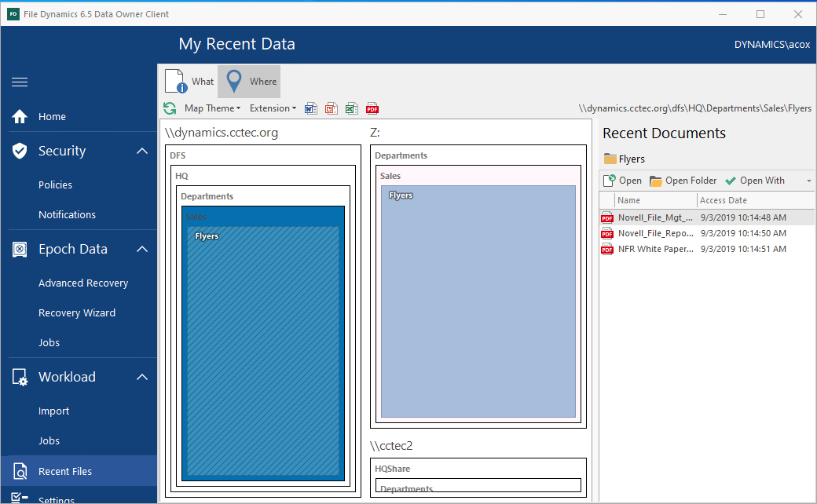817x504 pixels.
Task: Go to Home in sidebar
Action: tap(52, 117)
